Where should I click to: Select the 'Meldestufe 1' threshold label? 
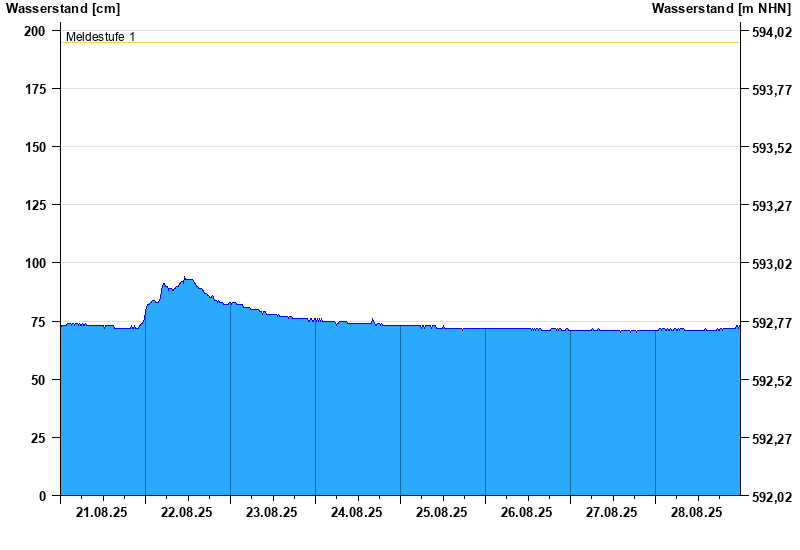click(x=100, y=37)
